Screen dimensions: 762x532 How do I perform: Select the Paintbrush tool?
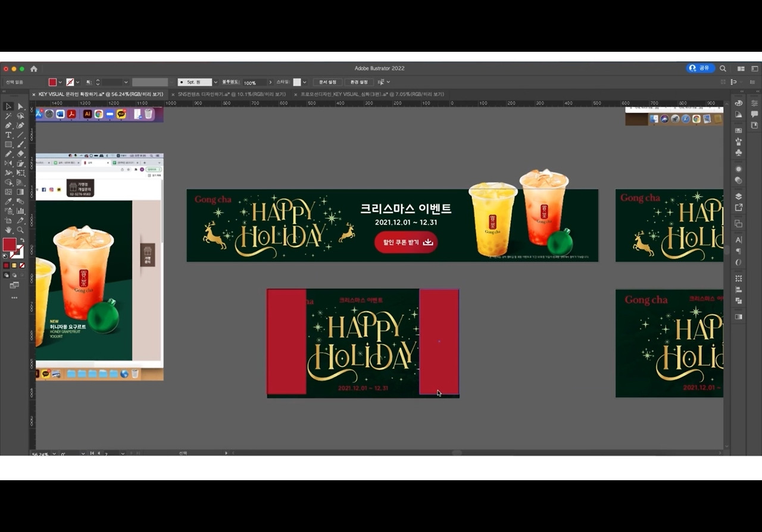pyautogui.click(x=20, y=145)
